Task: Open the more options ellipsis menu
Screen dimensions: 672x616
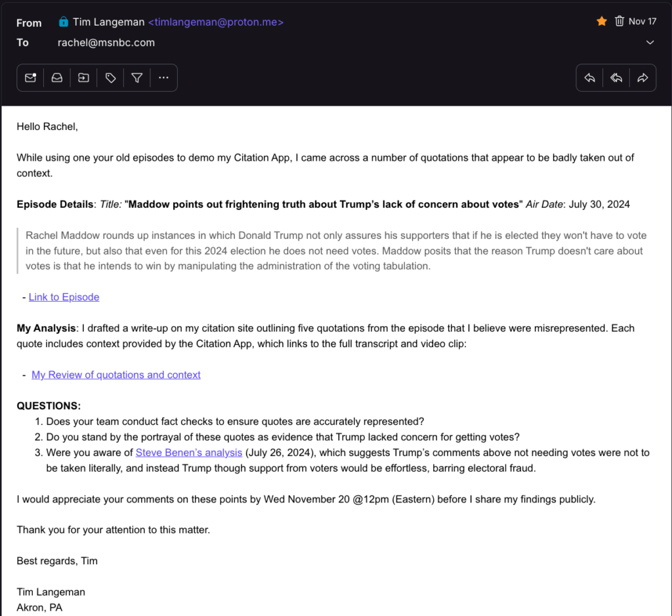Action: 163,78
